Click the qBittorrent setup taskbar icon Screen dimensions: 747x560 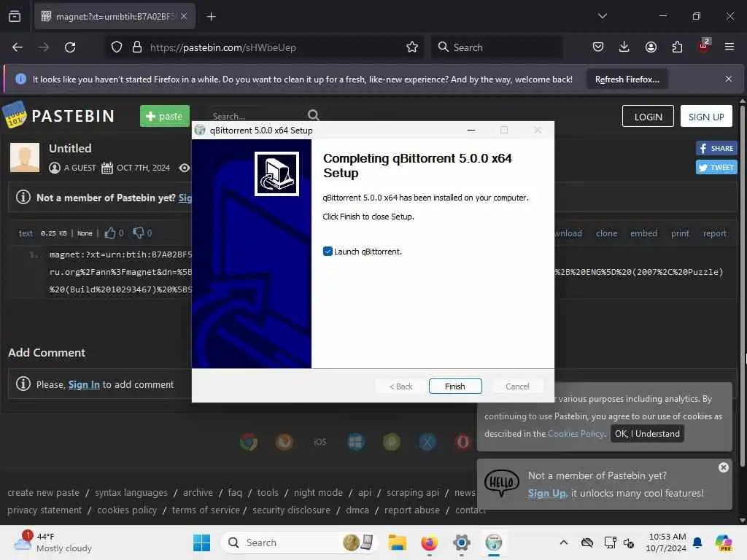pos(494,542)
